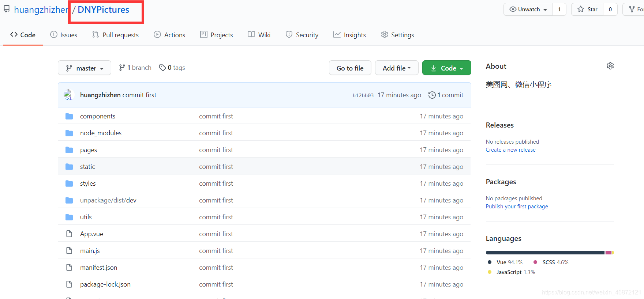
Task: Open commit hash b12bb03
Action: pyautogui.click(x=363, y=95)
